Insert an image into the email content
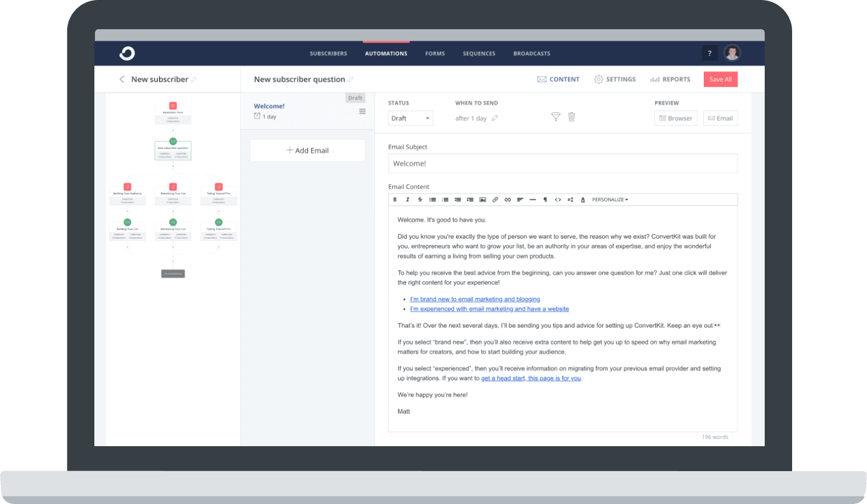Viewport: 867px width, 504px height. (483, 199)
